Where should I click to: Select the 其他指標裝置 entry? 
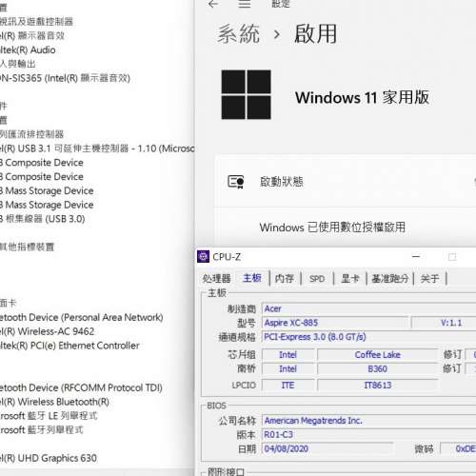pyautogui.click(x=27, y=247)
